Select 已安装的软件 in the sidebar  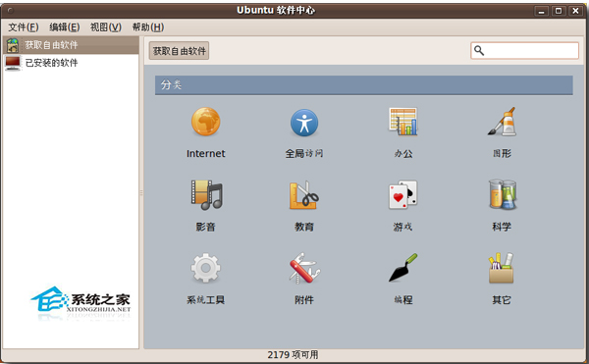(71, 63)
